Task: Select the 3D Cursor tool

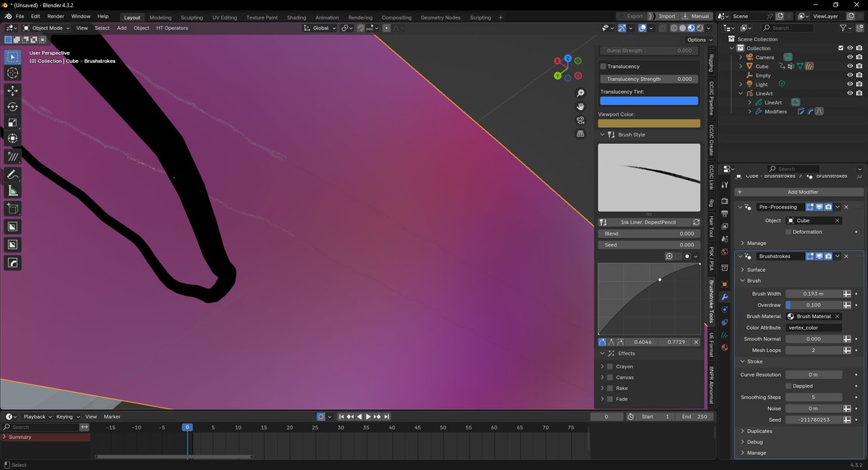Action: click(12, 73)
